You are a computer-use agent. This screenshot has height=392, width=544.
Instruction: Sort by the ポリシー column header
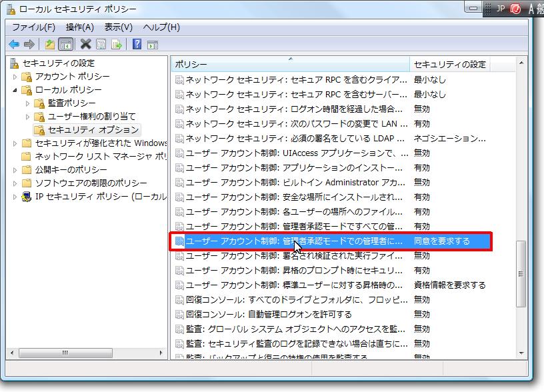[x=289, y=65]
